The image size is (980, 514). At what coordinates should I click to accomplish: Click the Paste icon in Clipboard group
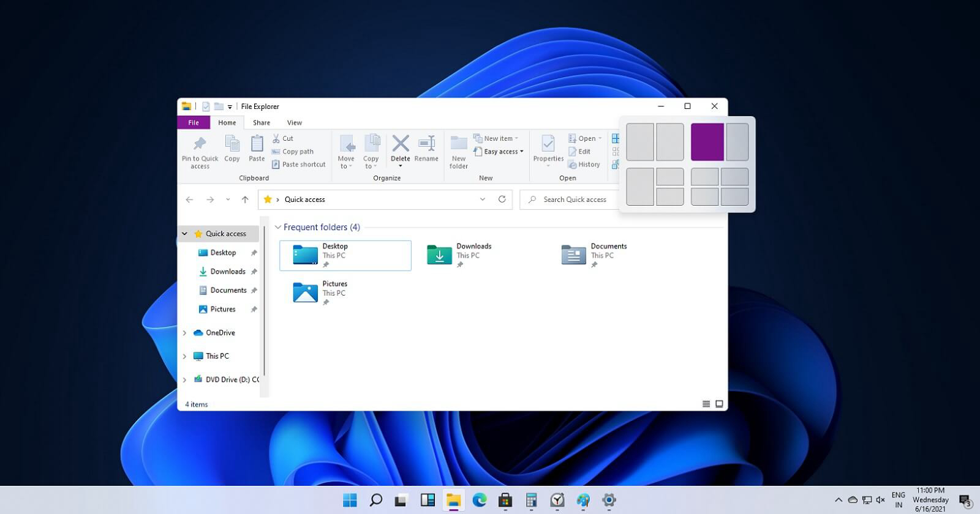tap(257, 144)
